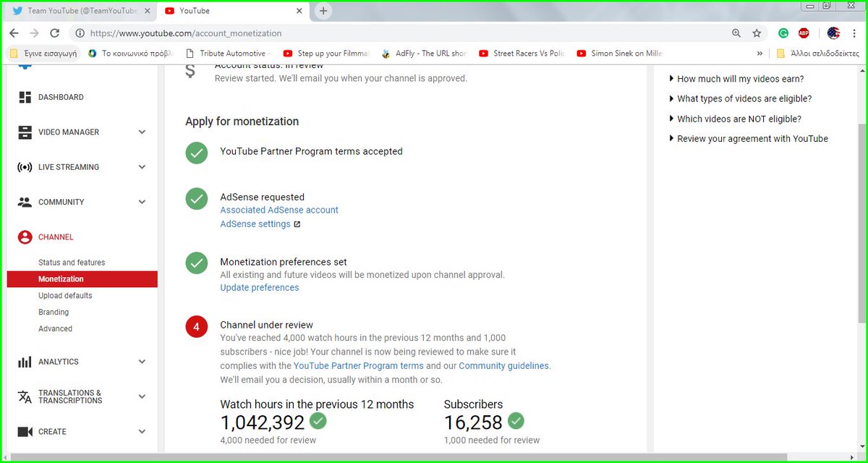Click the Analytics bar chart icon
This screenshot has height=463, width=868.
(x=25, y=362)
